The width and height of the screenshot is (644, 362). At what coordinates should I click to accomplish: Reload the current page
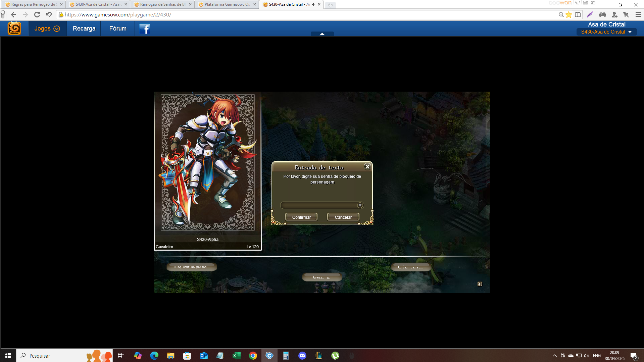[37, 14]
